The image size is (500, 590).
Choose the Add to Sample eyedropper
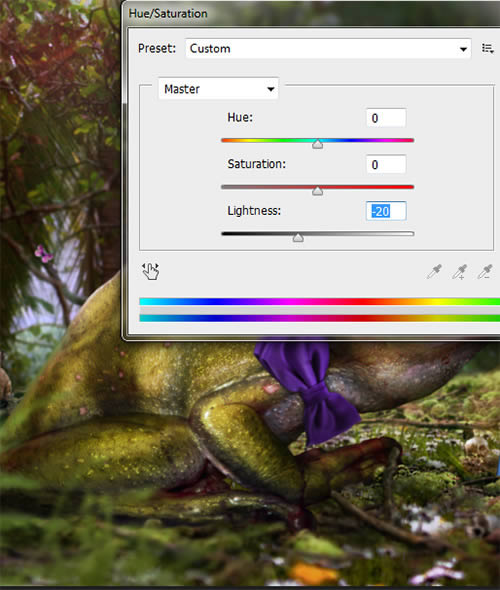point(460,271)
